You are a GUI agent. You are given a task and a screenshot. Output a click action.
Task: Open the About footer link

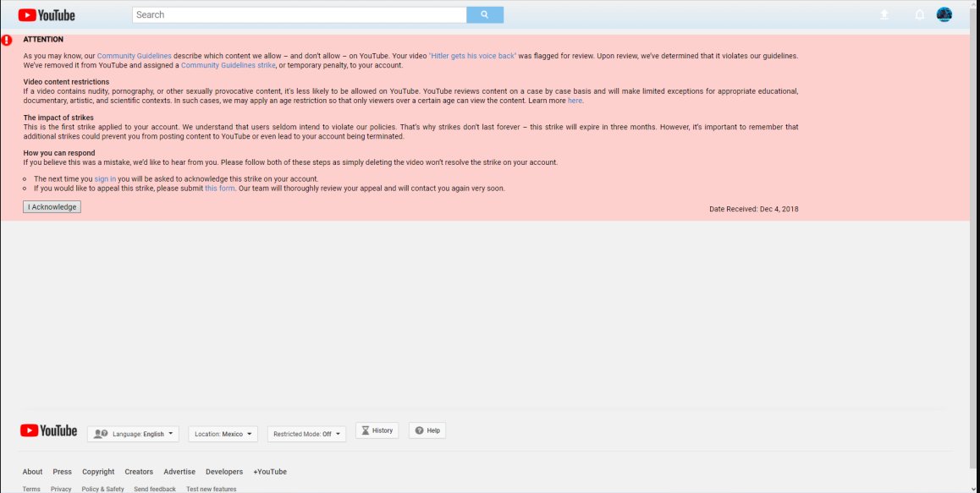tap(32, 472)
